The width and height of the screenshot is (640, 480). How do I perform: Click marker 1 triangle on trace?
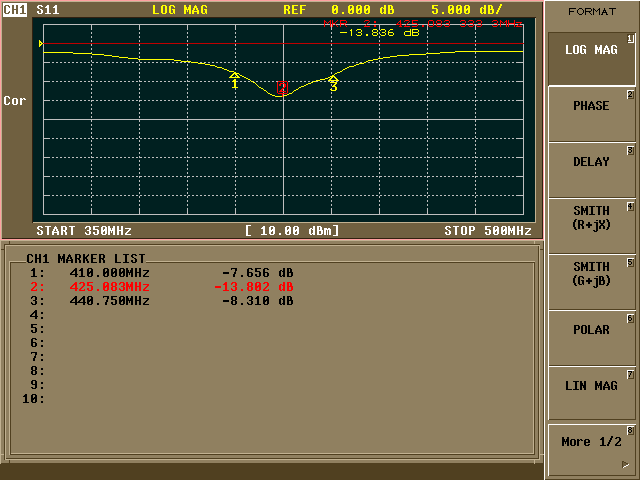[234, 75]
